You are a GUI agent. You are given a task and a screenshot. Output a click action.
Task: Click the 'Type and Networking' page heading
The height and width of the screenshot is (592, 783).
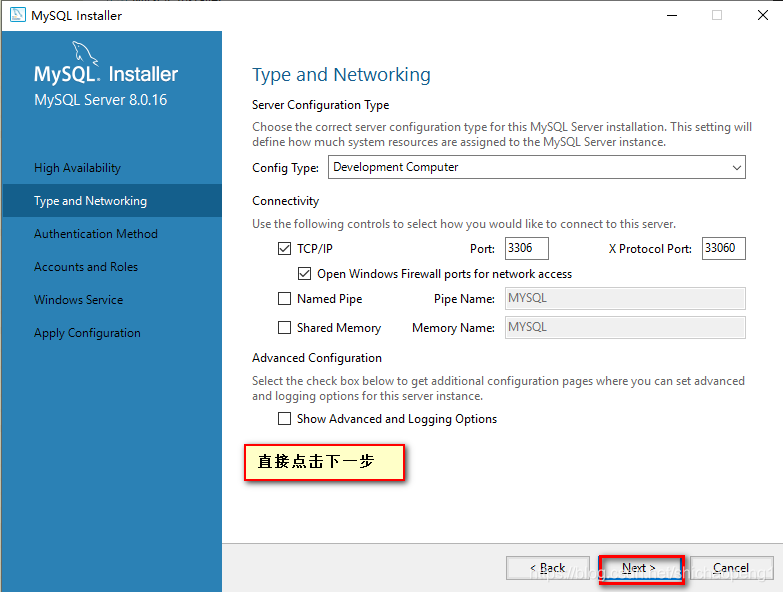341,75
